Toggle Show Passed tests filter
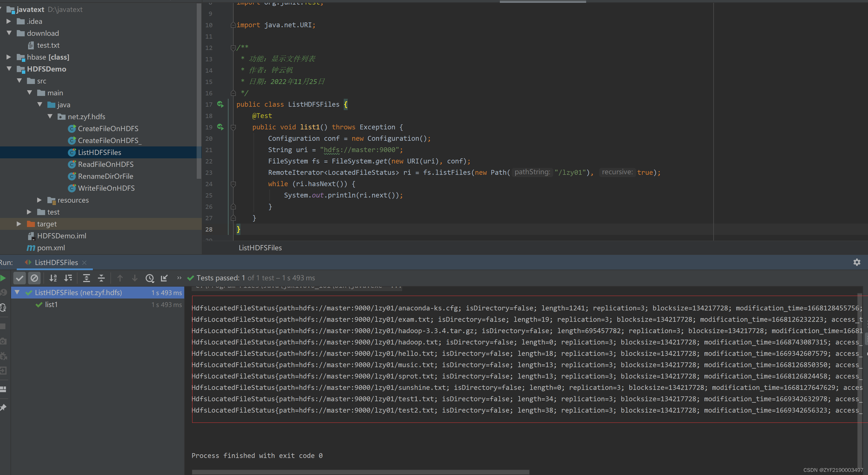The image size is (868, 475). [20, 278]
